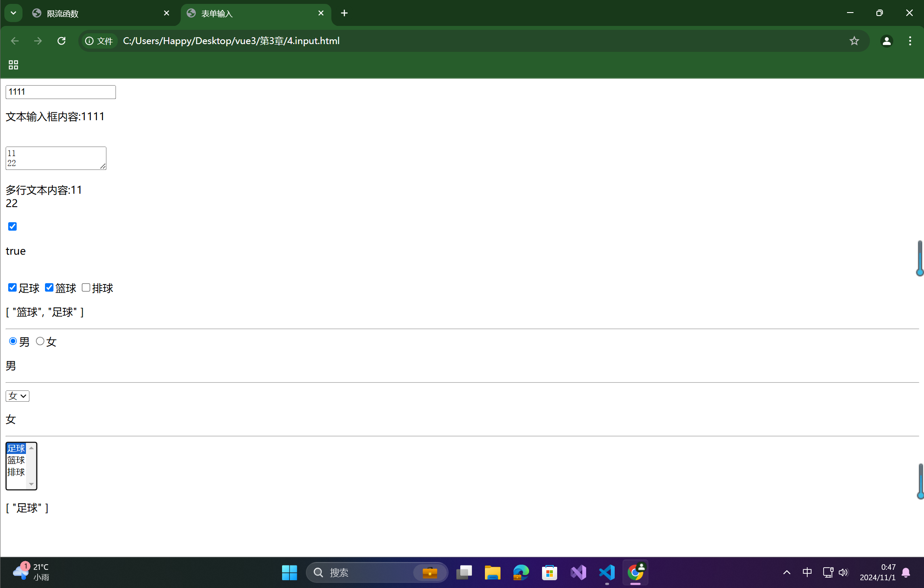Viewport: 924px width, 588px height.
Task: Open File Explorer from taskbar
Action: (492, 572)
